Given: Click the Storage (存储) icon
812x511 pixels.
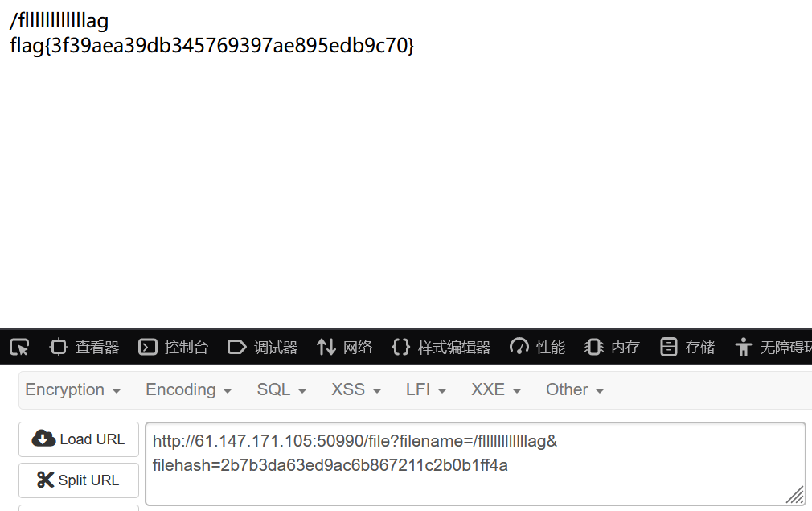Looking at the screenshot, I should (x=668, y=347).
